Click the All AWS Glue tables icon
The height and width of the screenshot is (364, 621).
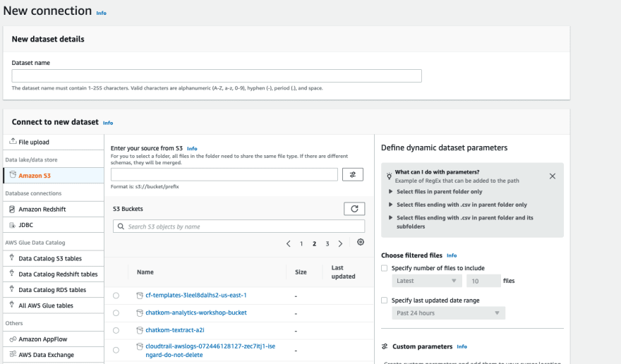pyautogui.click(x=12, y=305)
